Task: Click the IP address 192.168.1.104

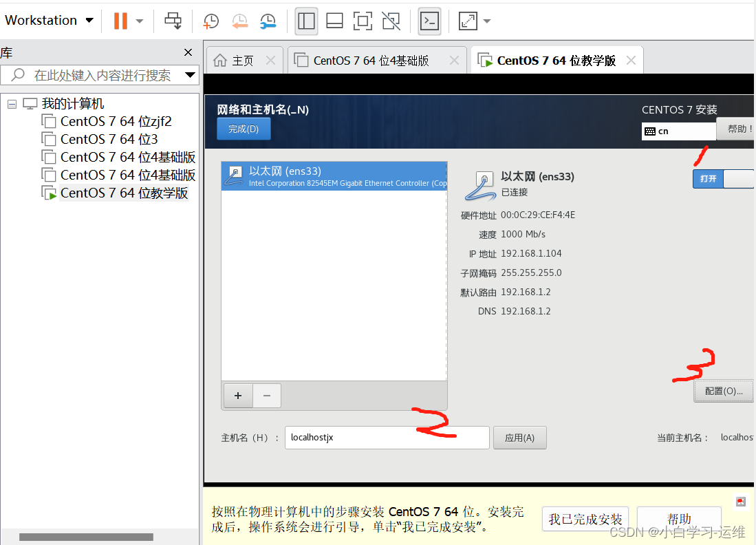Action: pyautogui.click(x=531, y=254)
